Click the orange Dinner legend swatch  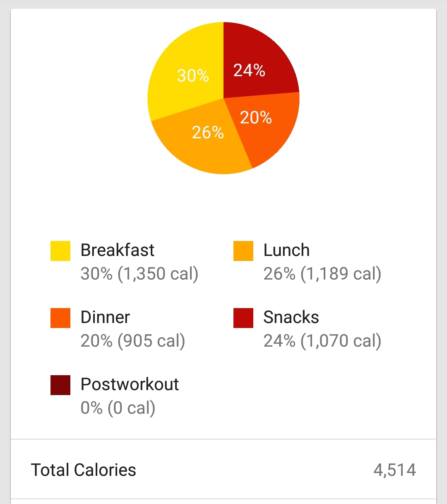coord(60,318)
